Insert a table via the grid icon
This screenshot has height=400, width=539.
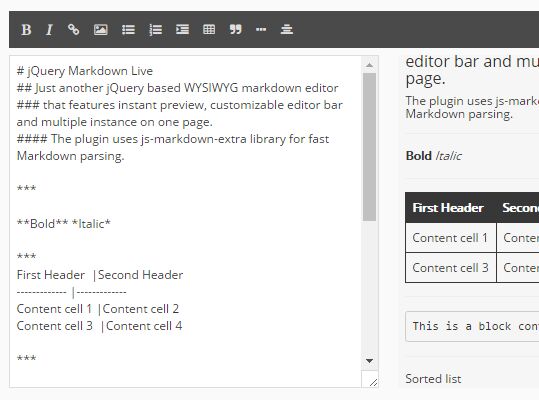pos(209,30)
